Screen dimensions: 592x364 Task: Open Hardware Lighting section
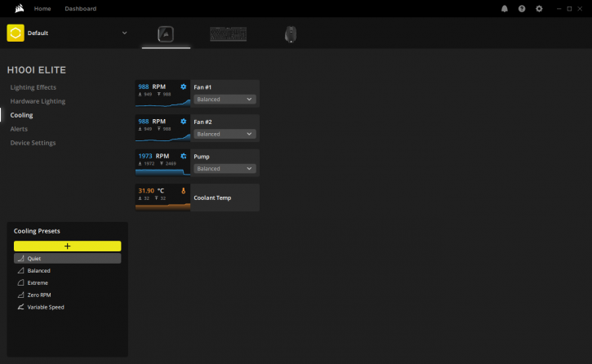click(x=38, y=101)
